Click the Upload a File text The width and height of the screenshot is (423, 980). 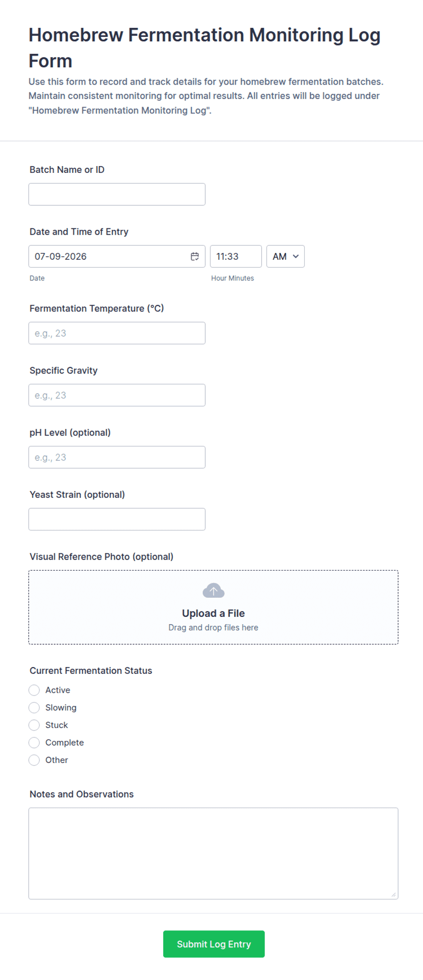coord(213,613)
